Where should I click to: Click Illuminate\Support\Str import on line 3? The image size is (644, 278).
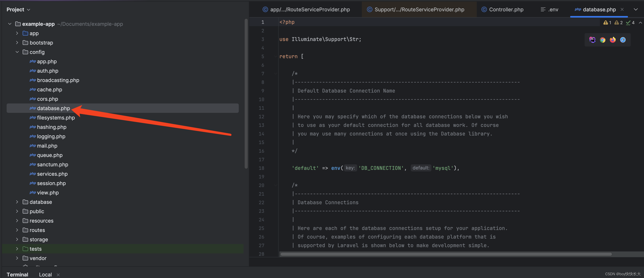coord(325,39)
